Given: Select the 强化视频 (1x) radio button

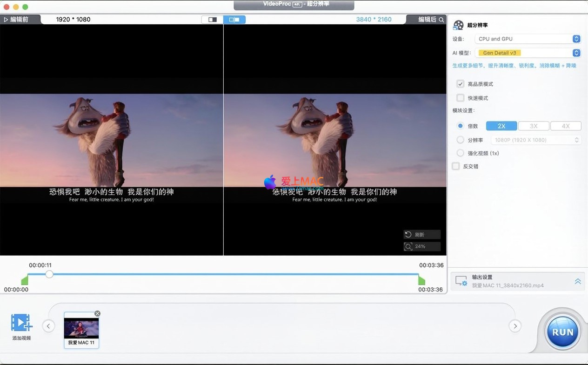Looking at the screenshot, I should 460,153.
